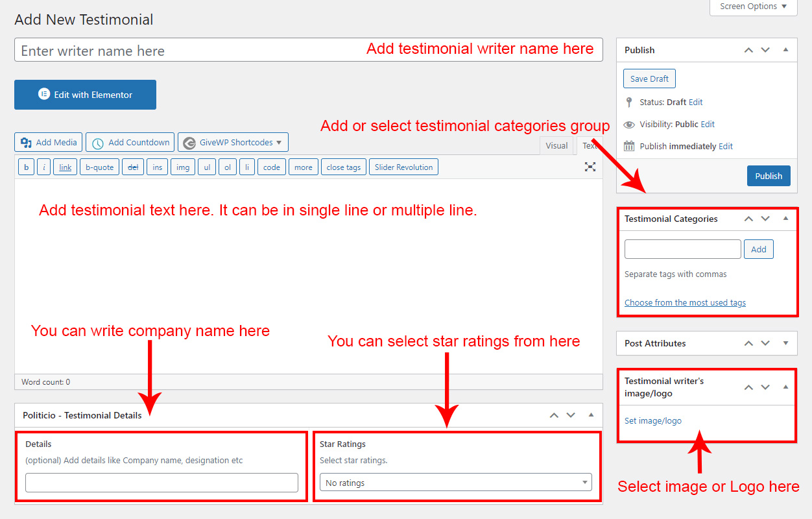Click the blue Publish button
The height and width of the screenshot is (519, 812).
(769, 176)
